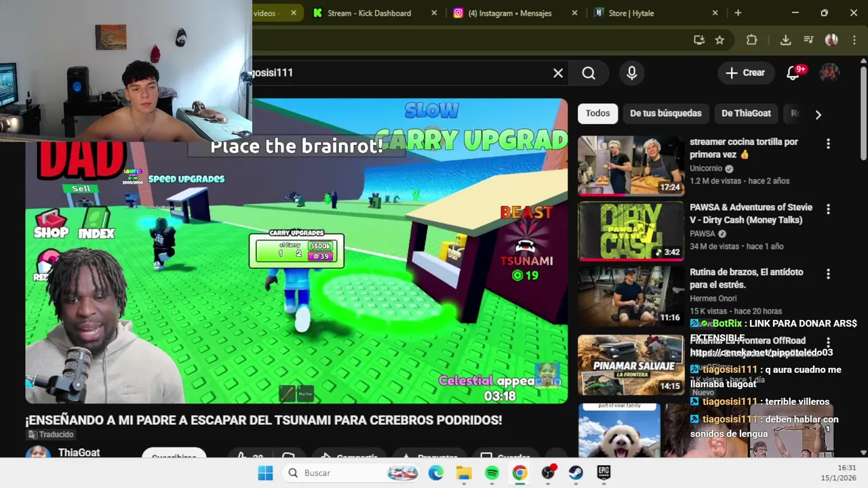Open Spotify from the taskbar

492,473
